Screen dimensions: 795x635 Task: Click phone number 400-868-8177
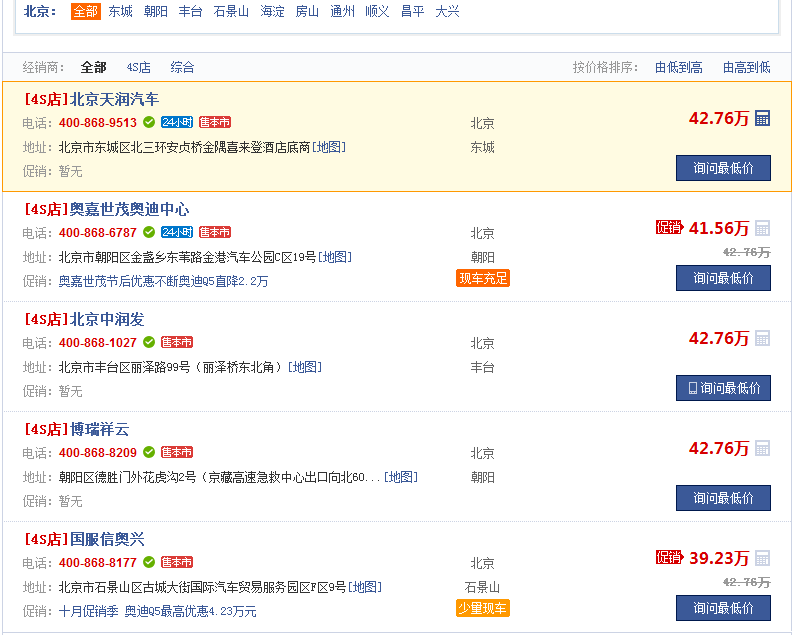[98, 562]
